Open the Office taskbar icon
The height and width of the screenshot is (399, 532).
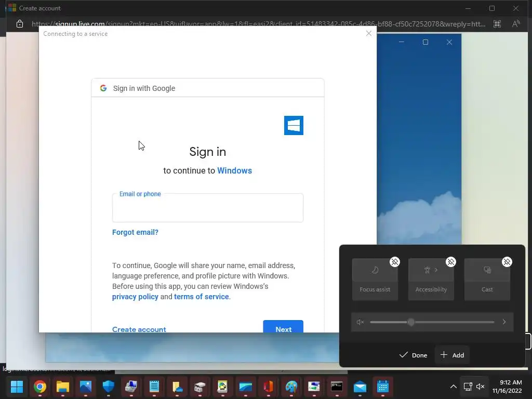pyautogui.click(x=269, y=386)
